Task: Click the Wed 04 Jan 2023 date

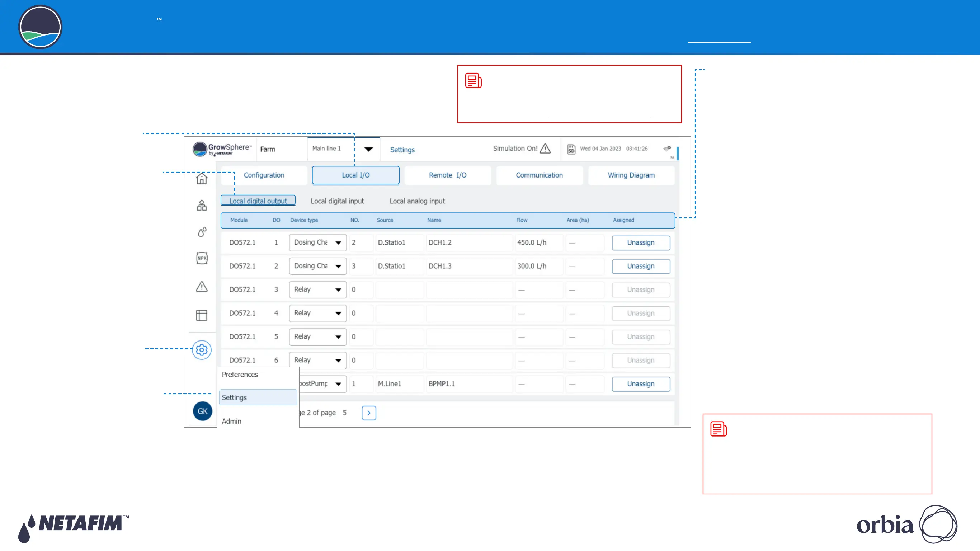Action: tap(600, 149)
